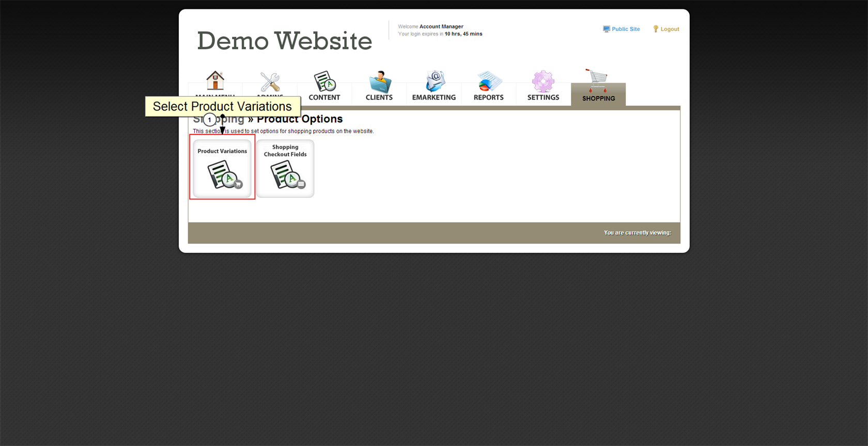Click the Emarketing envelope icon
Image resolution: width=868 pixels, height=446 pixels.
click(435, 81)
